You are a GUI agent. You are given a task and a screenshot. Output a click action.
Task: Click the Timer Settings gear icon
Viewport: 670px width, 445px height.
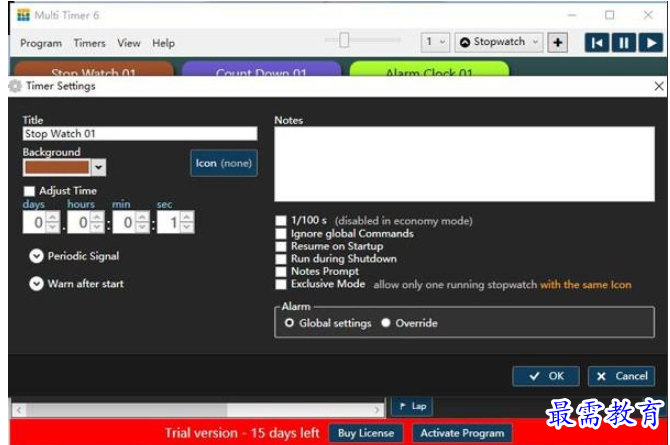click(15, 86)
